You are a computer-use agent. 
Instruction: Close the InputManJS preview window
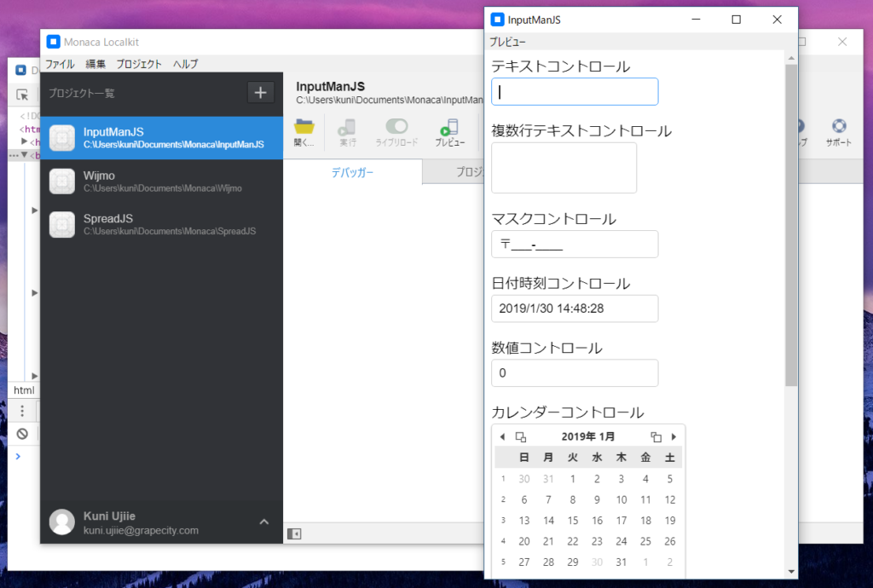point(778,20)
